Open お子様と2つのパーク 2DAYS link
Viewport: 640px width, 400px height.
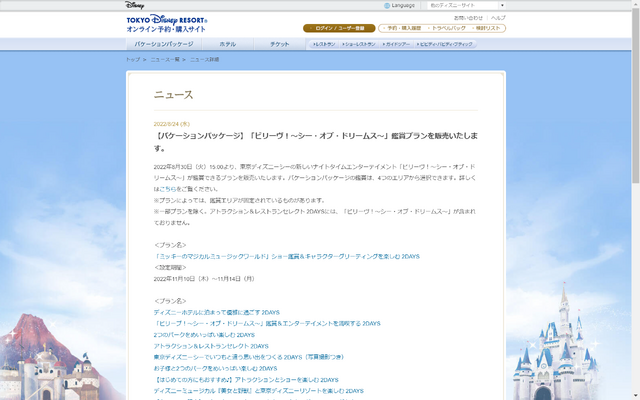click(216, 368)
